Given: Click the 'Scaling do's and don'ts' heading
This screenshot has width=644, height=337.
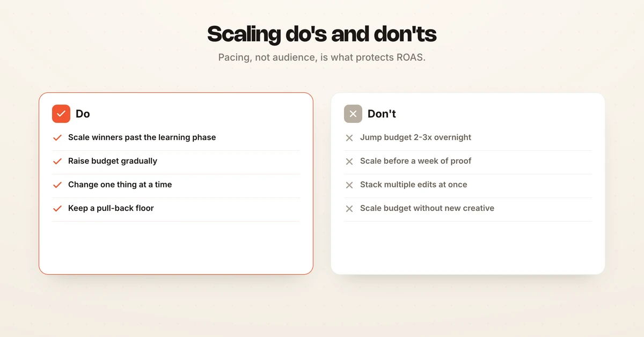Looking at the screenshot, I should (x=322, y=34).
